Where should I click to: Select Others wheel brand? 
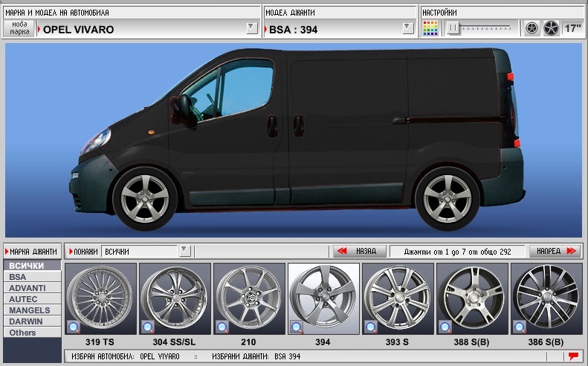(32, 333)
